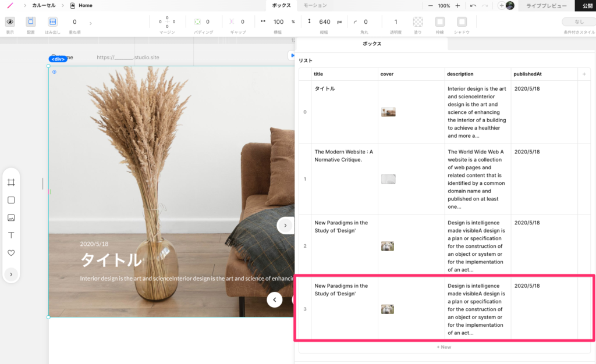Expand the left toolbar chevron

coord(11,274)
